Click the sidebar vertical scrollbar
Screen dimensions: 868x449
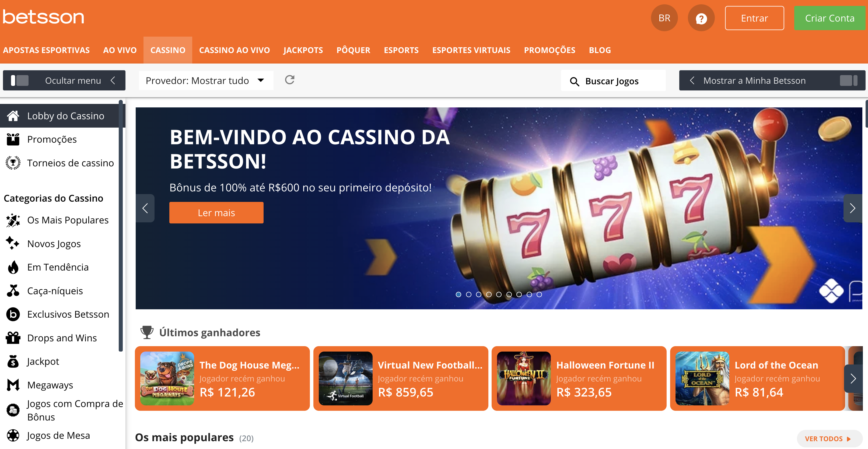pos(121,226)
